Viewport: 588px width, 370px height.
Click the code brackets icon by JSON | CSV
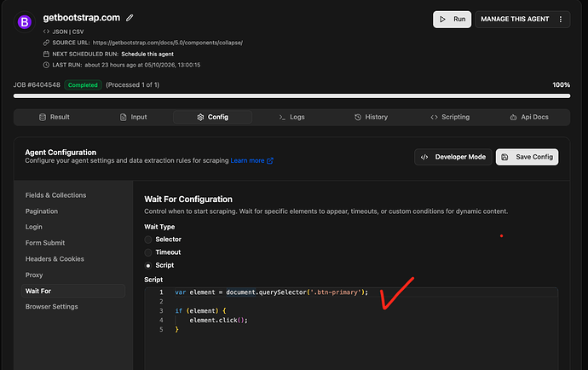coord(46,32)
